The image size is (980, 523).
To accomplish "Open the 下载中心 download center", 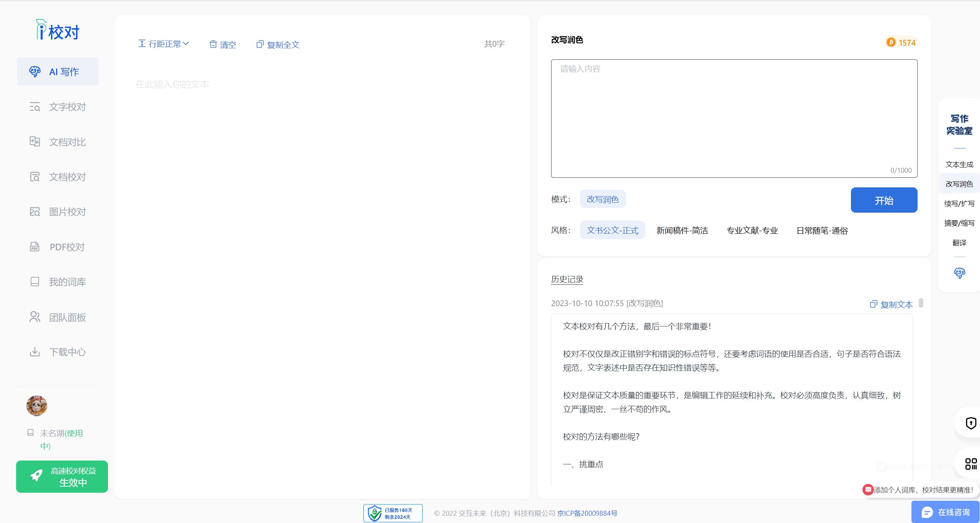I will coord(57,352).
